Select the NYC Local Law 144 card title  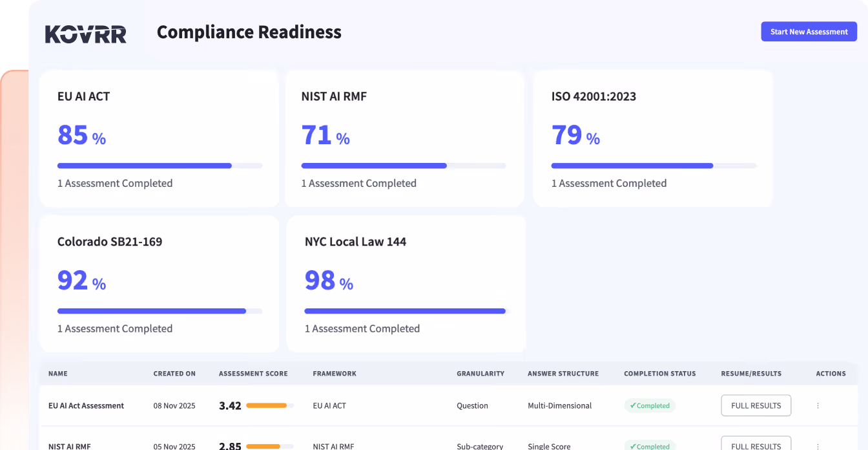point(355,242)
